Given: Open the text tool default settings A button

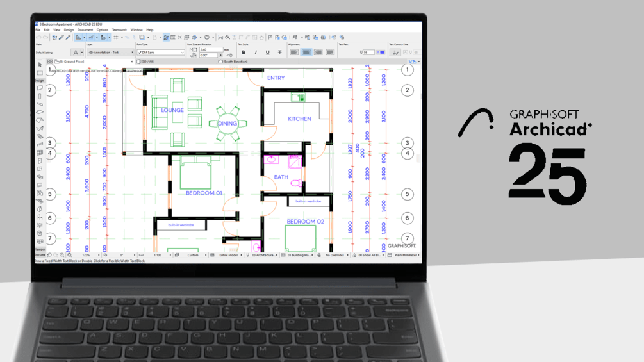Looking at the screenshot, I should point(76,53).
